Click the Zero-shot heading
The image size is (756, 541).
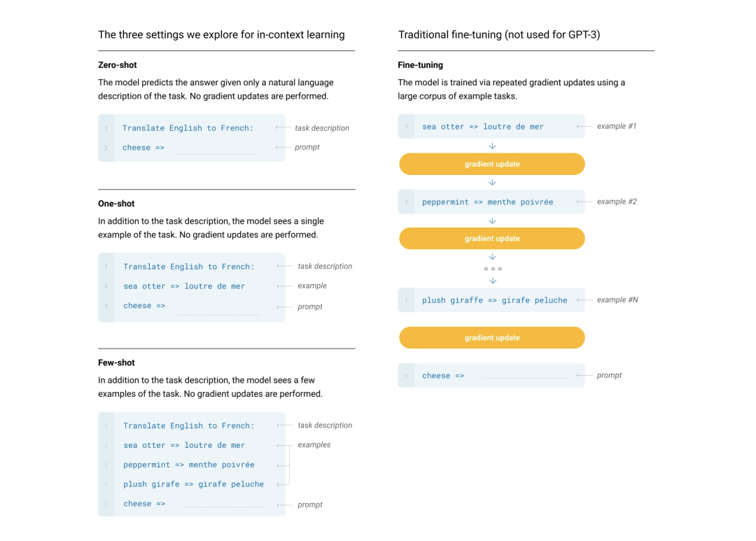click(117, 65)
